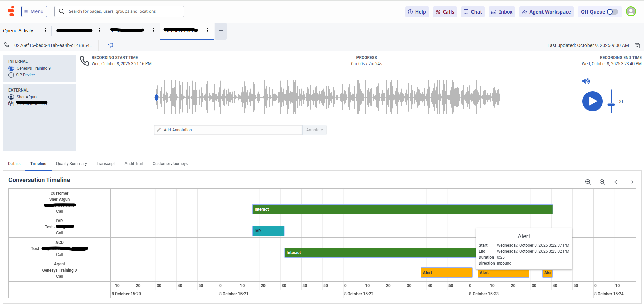The image size is (644, 306).
Task: Open the Menu navigation dropdown
Action: 34,11
